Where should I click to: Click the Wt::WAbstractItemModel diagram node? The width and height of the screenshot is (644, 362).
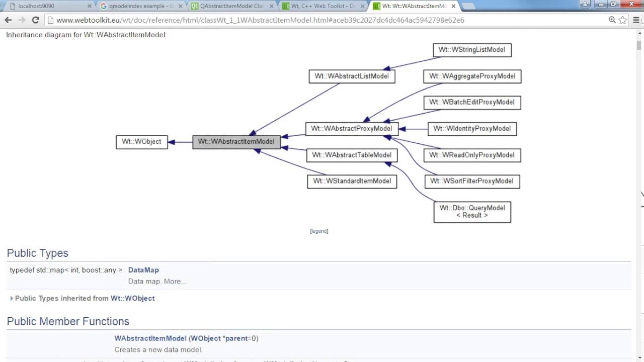[x=236, y=142]
